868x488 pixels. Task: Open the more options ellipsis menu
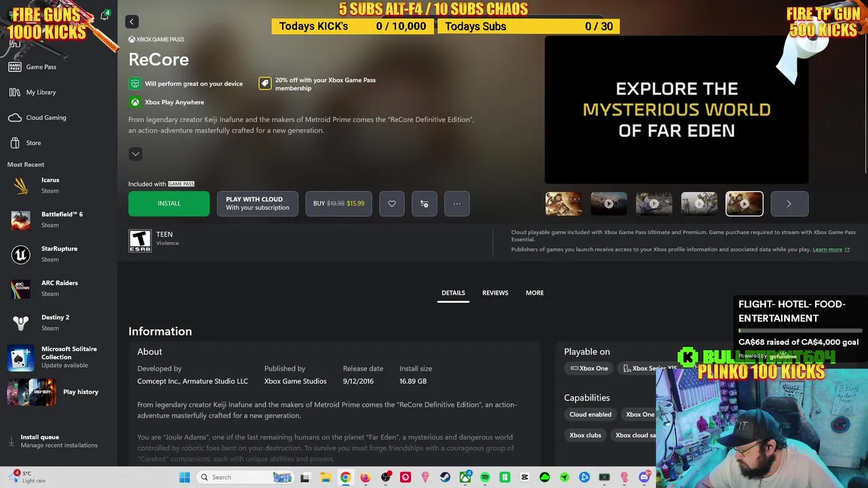pos(457,203)
